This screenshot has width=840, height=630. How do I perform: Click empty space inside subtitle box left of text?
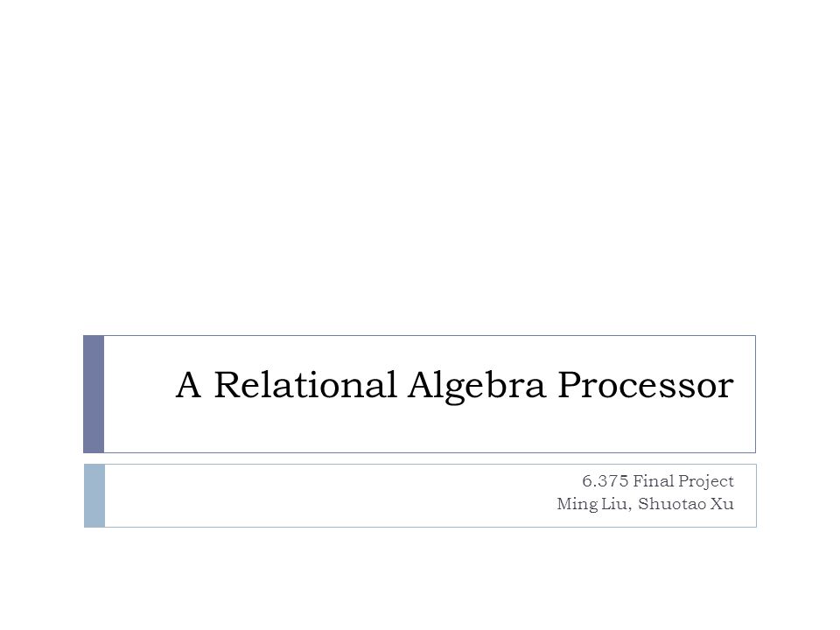[321, 495]
